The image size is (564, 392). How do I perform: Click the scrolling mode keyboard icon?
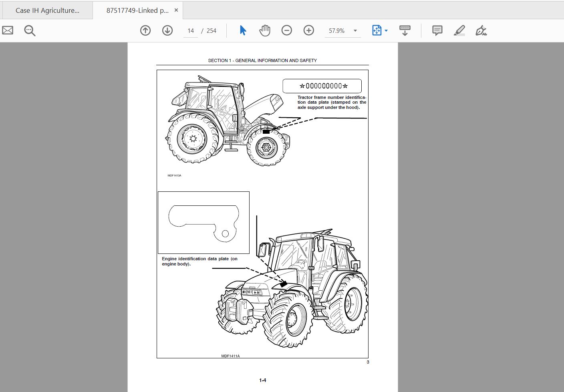[x=405, y=30]
